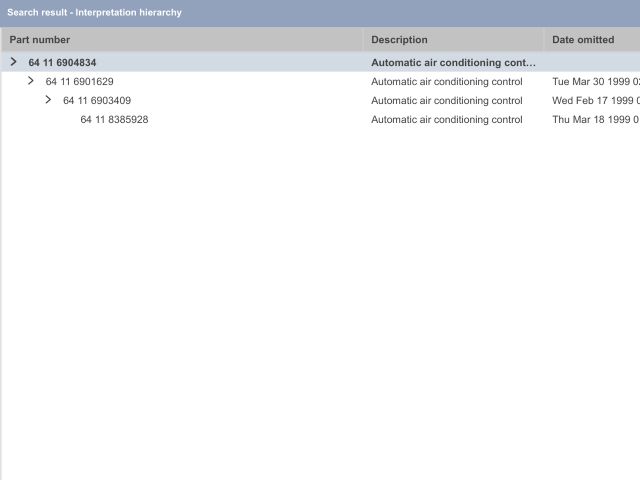Click the Search result - Interpretation hierarchy title

[x=95, y=12]
